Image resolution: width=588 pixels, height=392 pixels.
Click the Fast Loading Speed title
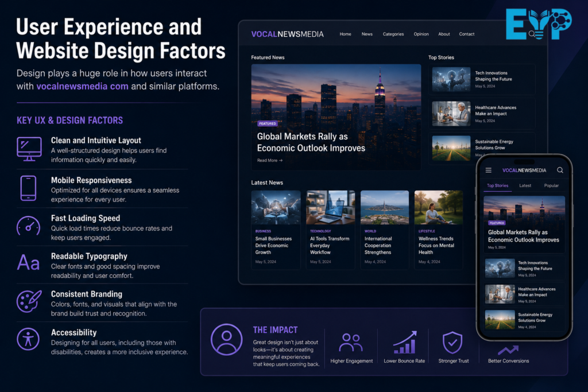(x=86, y=218)
